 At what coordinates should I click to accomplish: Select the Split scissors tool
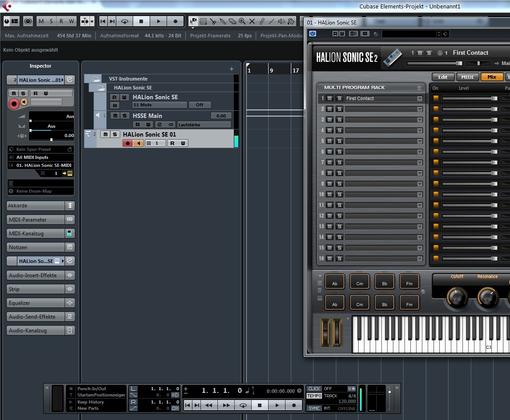(x=213, y=21)
